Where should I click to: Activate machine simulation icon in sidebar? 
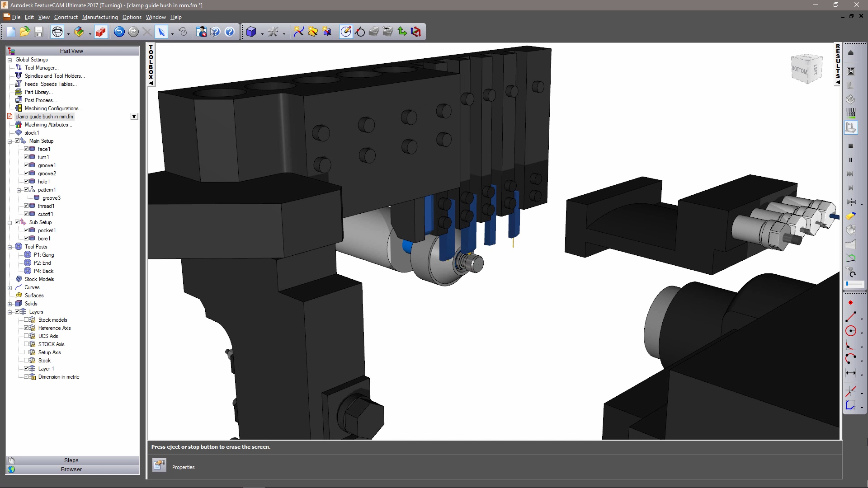click(850, 127)
